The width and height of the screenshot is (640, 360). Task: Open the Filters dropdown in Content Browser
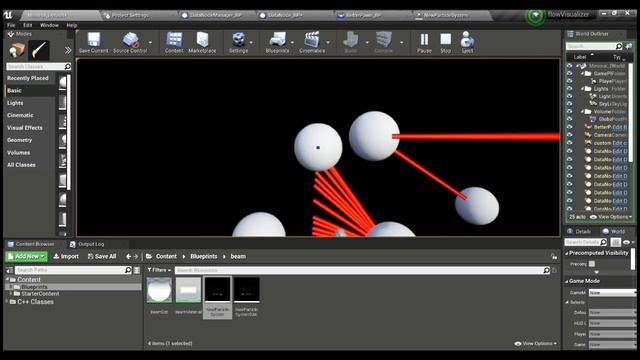tap(159, 270)
